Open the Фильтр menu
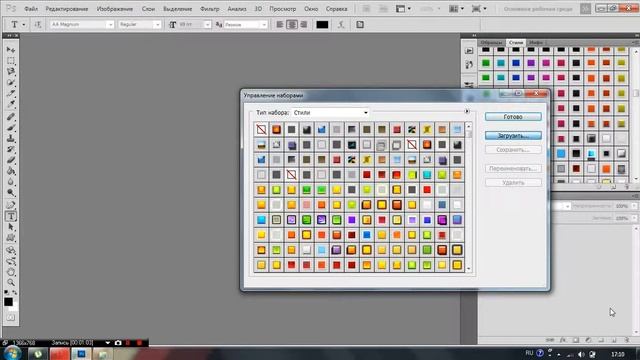This screenshot has width=640, height=360. coord(210,9)
